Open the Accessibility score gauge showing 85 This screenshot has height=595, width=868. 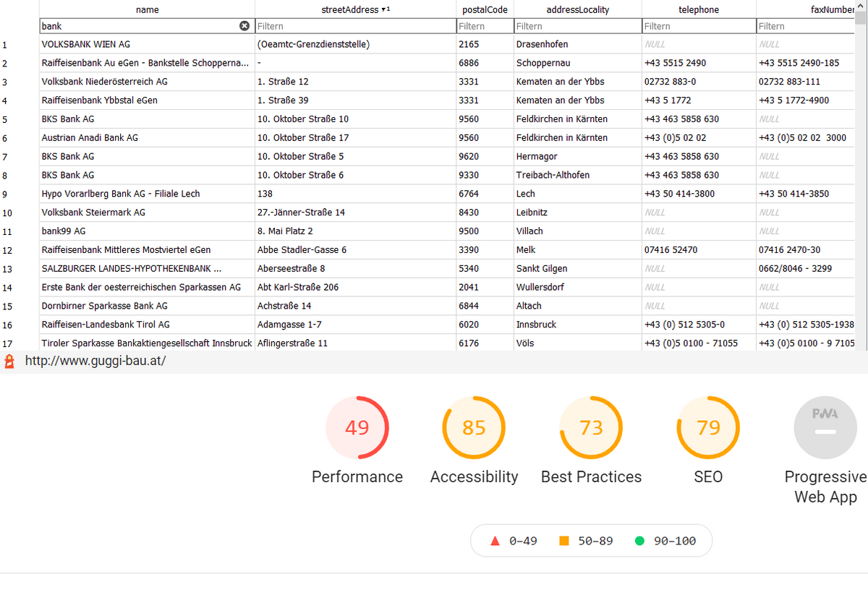[x=474, y=428]
